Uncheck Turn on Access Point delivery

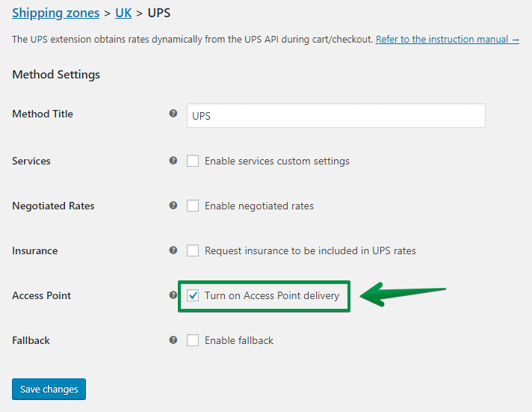[193, 295]
